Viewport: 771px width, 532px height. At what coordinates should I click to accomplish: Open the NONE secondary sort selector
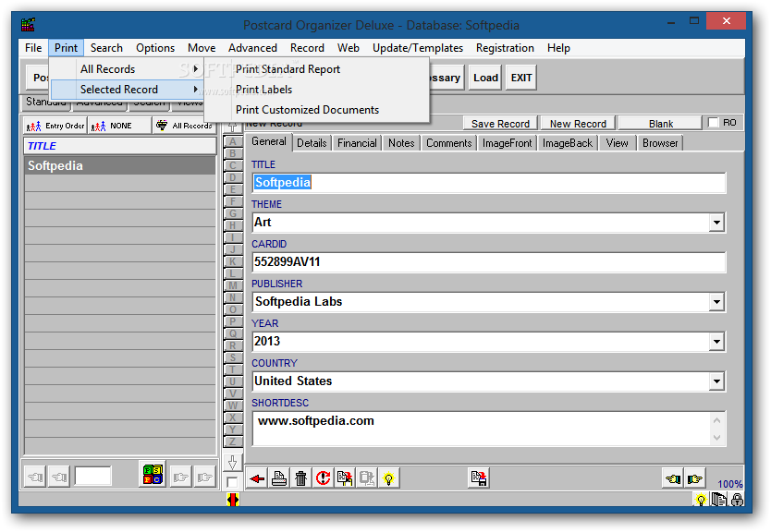coord(119,126)
